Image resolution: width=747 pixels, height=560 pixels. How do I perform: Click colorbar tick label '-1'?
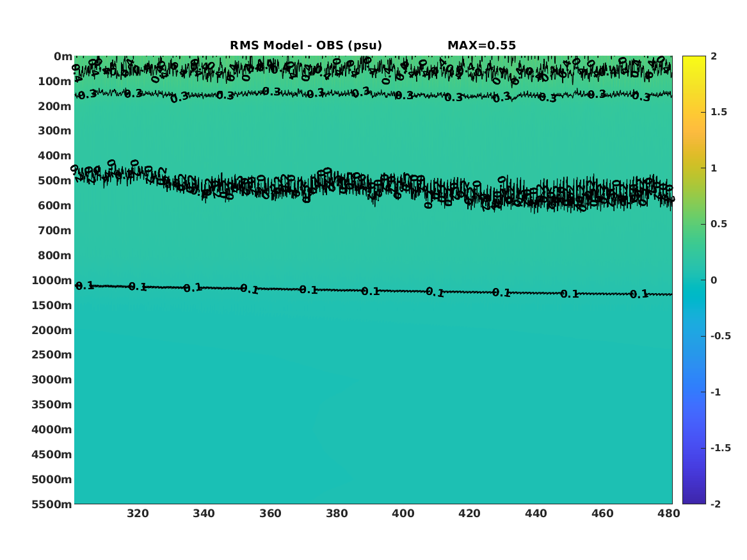[x=716, y=392]
